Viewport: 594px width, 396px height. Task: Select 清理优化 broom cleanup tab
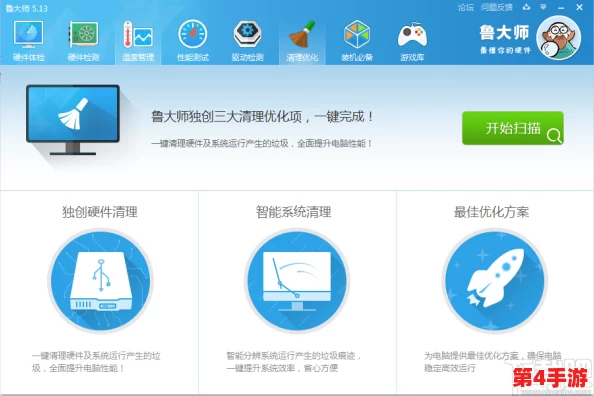tap(302, 41)
